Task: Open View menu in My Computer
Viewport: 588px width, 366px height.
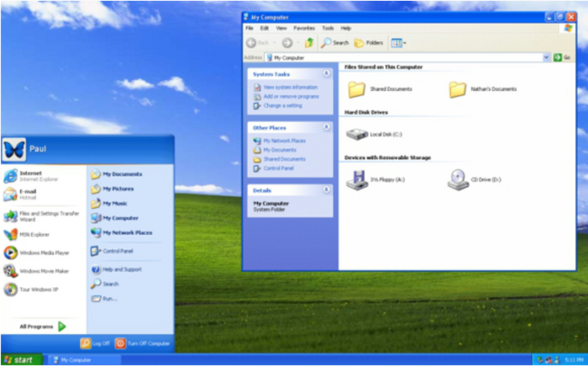Action: point(281,28)
